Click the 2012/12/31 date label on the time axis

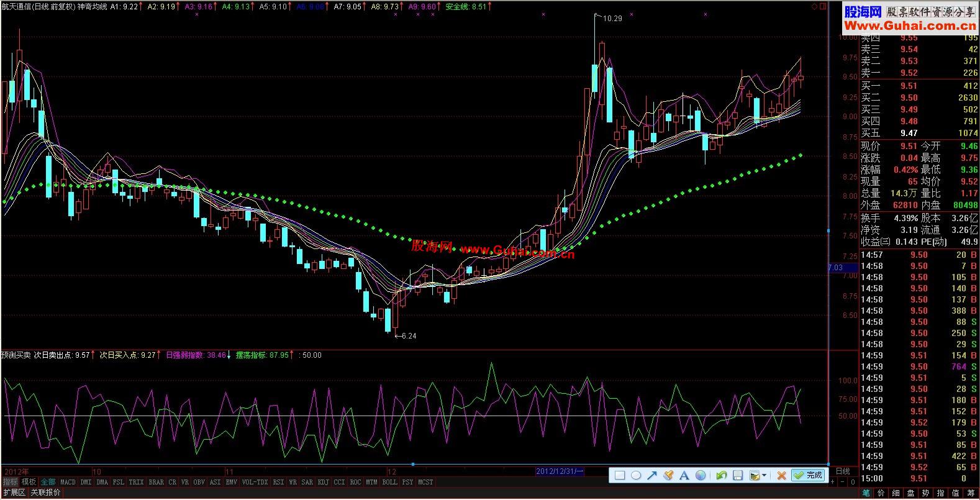click(560, 471)
